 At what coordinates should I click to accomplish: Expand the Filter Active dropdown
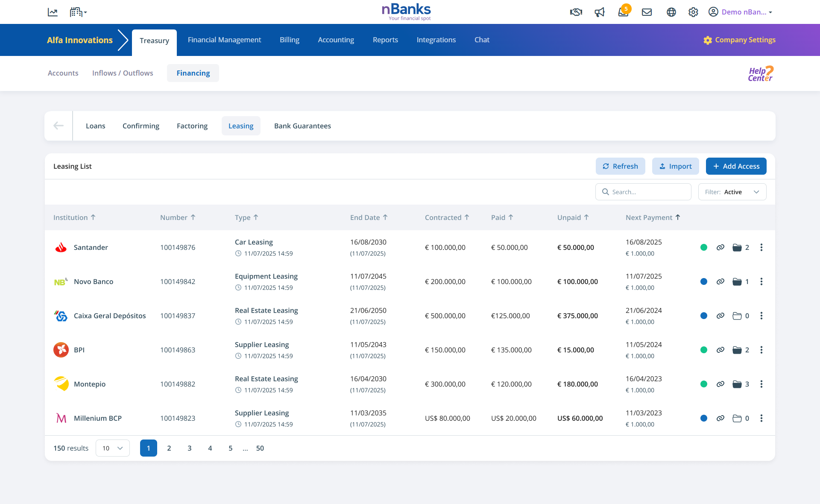[x=732, y=192]
